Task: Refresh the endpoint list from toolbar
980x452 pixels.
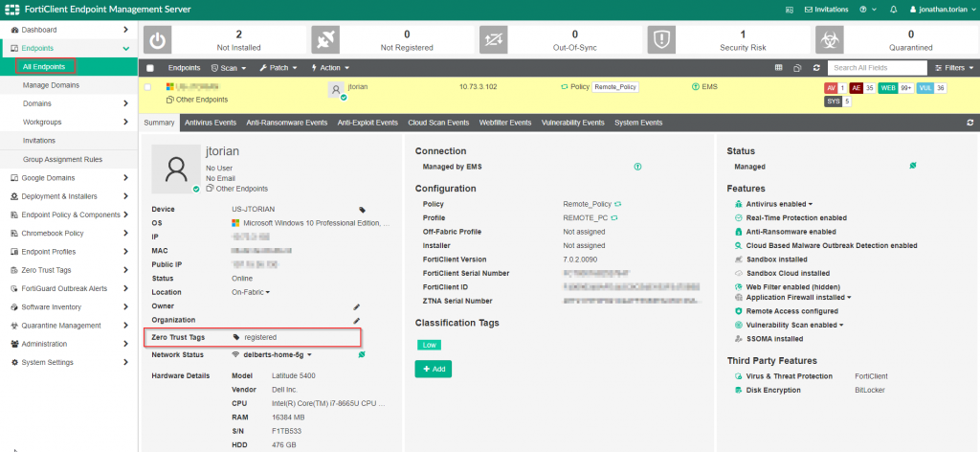Action: [815, 68]
